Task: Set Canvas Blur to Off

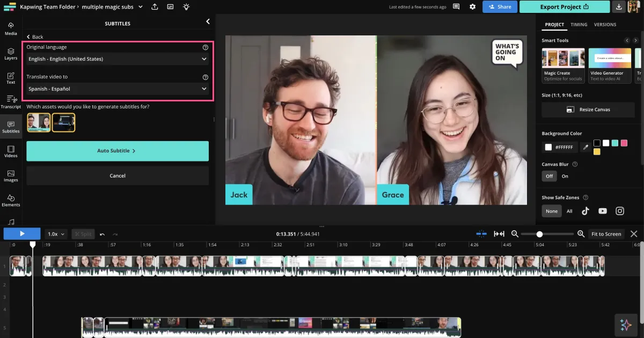Action: [x=549, y=176]
